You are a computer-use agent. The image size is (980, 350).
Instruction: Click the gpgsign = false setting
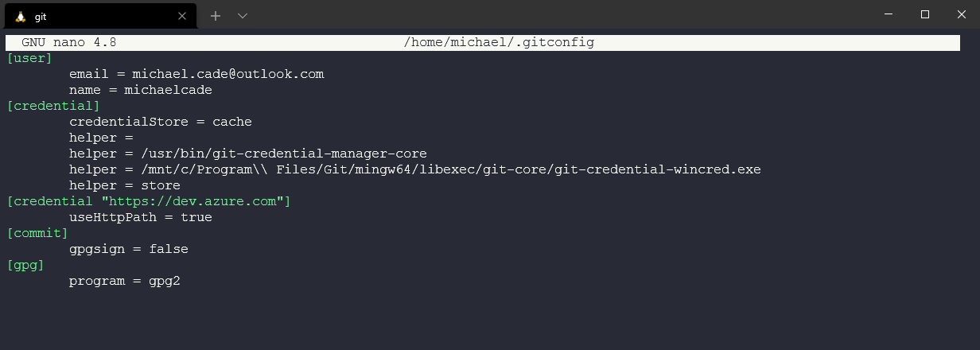[x=128, y=249]
